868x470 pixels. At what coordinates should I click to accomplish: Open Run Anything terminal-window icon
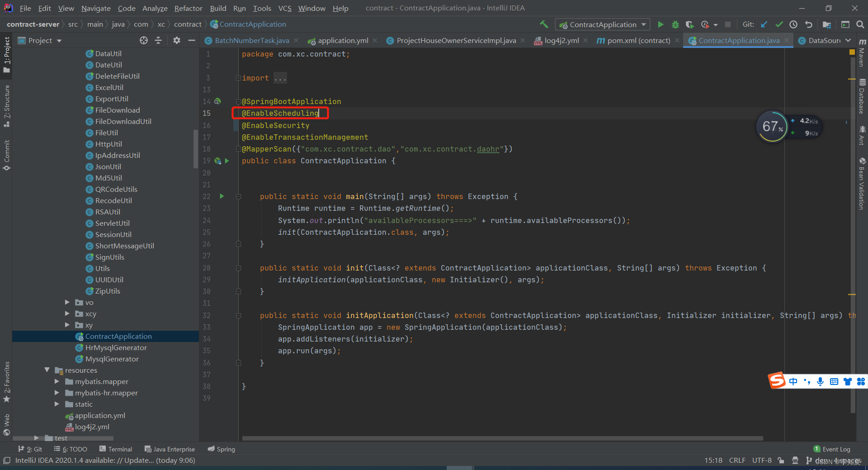click(845, 24)
